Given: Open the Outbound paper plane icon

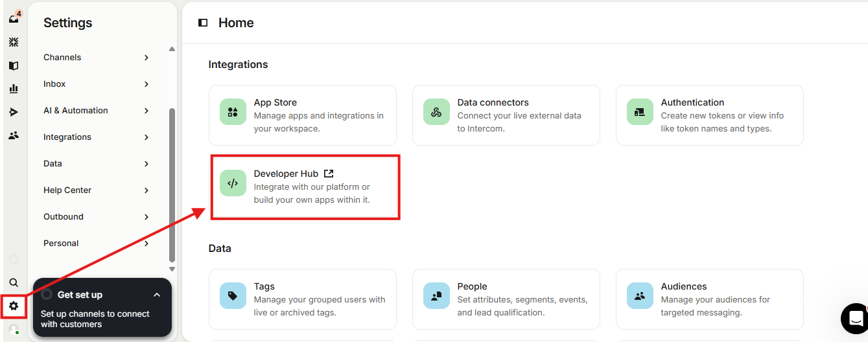Looking at the screenshot, I should [14, 112].
